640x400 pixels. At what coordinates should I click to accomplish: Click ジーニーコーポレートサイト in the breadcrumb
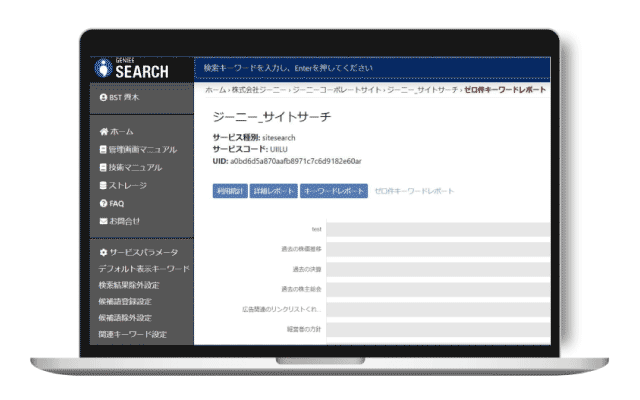pos(337,90)
